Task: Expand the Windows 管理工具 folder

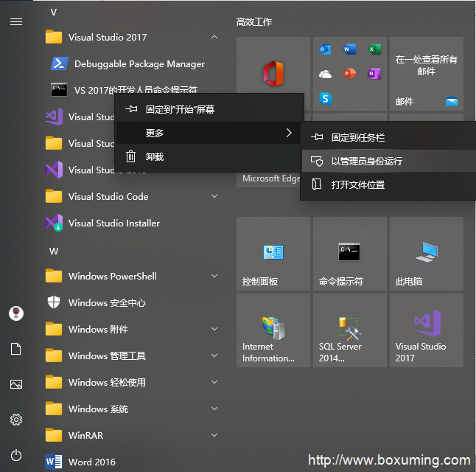Action: pyautogui.click(x=214, y=355)
